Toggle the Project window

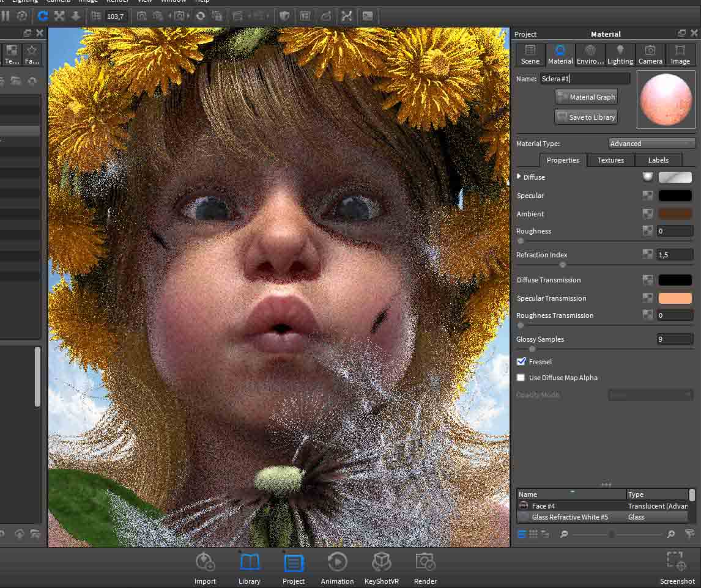293,568
